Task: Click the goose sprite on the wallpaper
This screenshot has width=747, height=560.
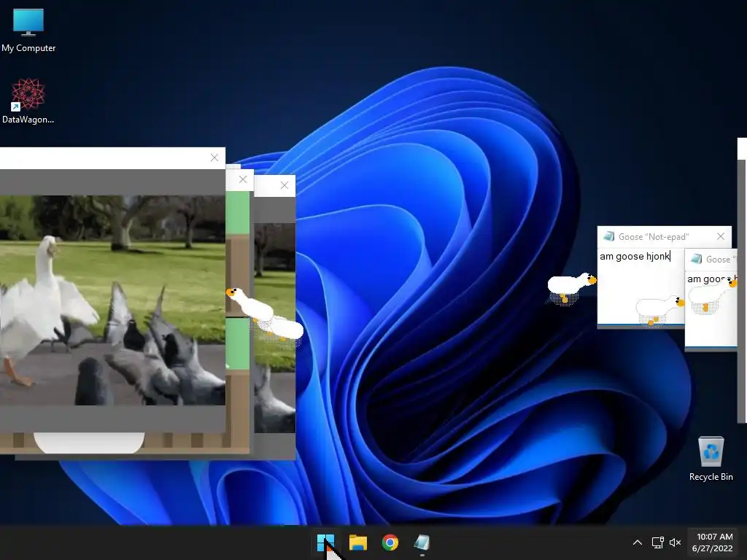Action: 572,287
